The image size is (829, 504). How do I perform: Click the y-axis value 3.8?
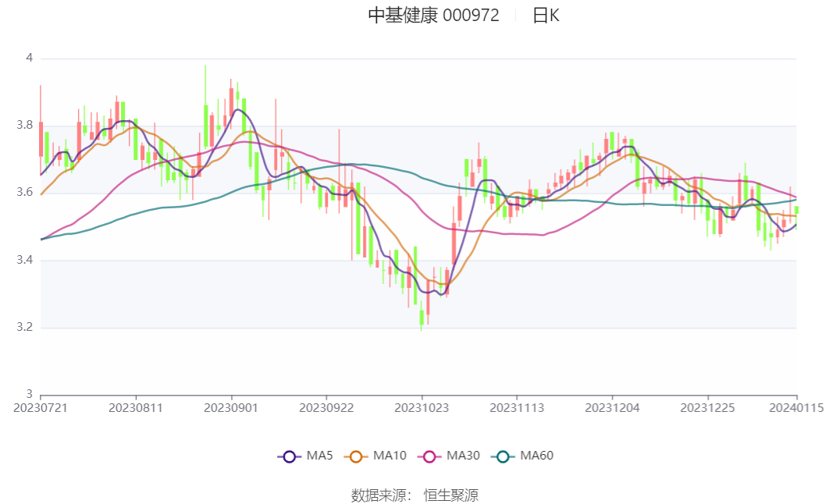pyautogui.click(x=25, y=125)
